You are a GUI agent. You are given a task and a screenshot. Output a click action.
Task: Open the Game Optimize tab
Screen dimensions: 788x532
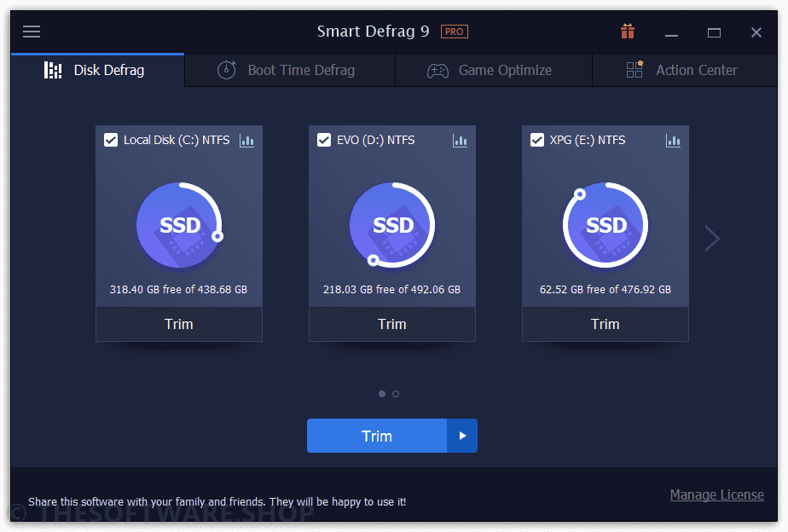point(494,70)
